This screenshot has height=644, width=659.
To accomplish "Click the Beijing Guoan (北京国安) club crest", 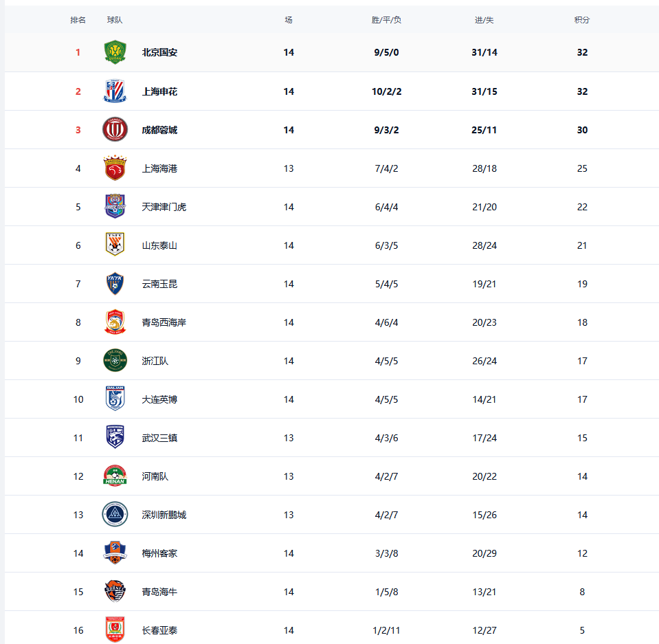I will (x=115, y=52).
